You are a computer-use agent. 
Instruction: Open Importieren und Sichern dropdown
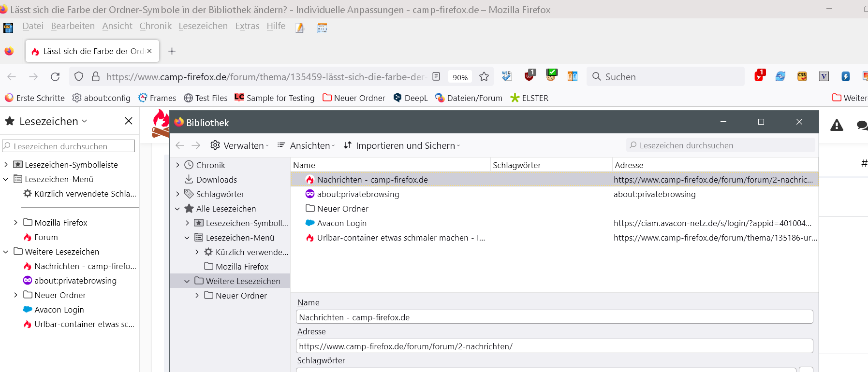pyautogui.click(x=402, y=145)
